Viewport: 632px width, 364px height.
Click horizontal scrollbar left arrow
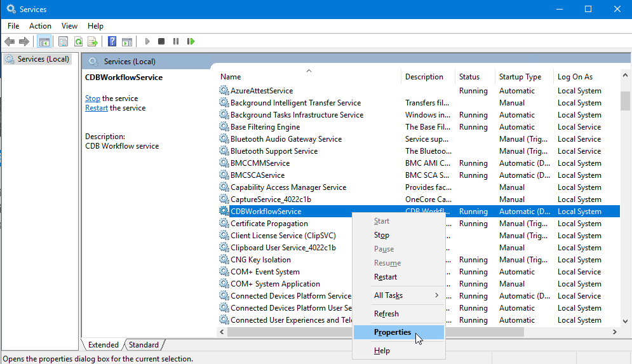(222, 332)
